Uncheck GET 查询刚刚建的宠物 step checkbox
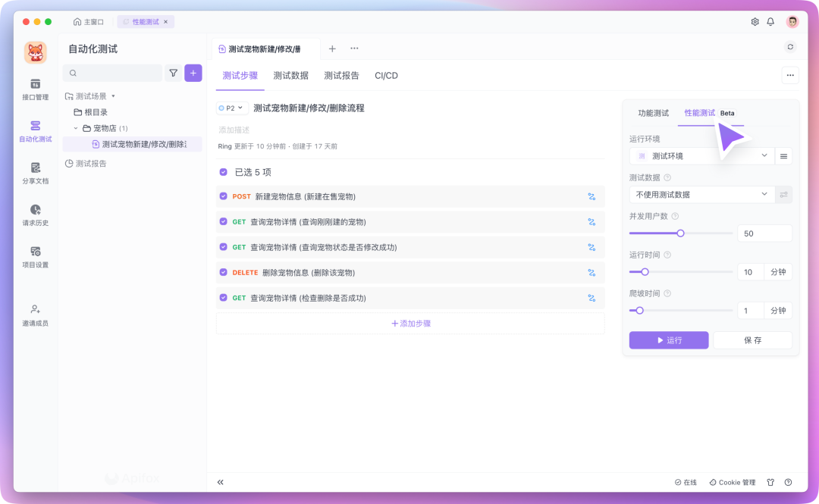The image size is (819, 504). (224, 221)
